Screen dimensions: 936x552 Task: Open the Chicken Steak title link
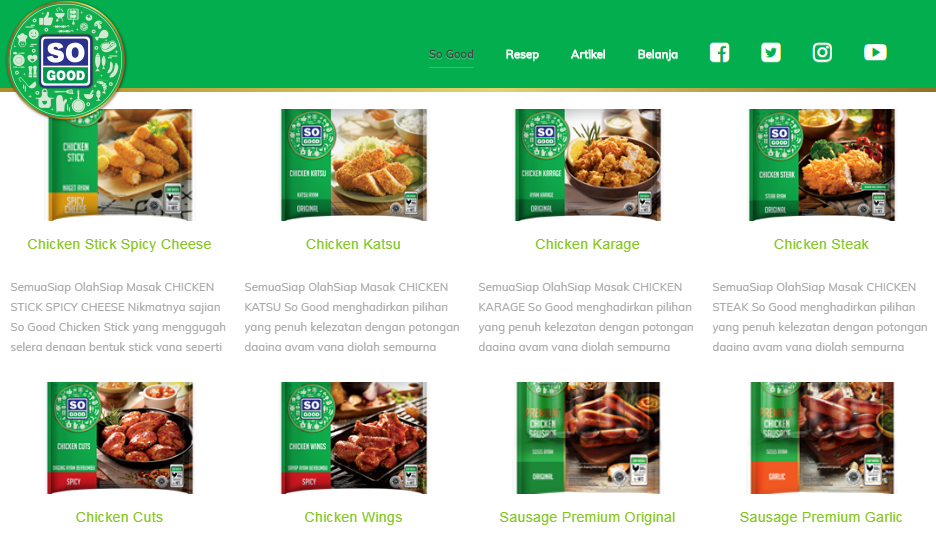click(821, 244)
